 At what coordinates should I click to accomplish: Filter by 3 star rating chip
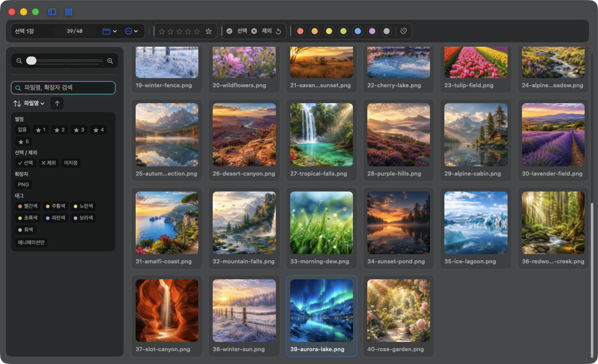79,129
